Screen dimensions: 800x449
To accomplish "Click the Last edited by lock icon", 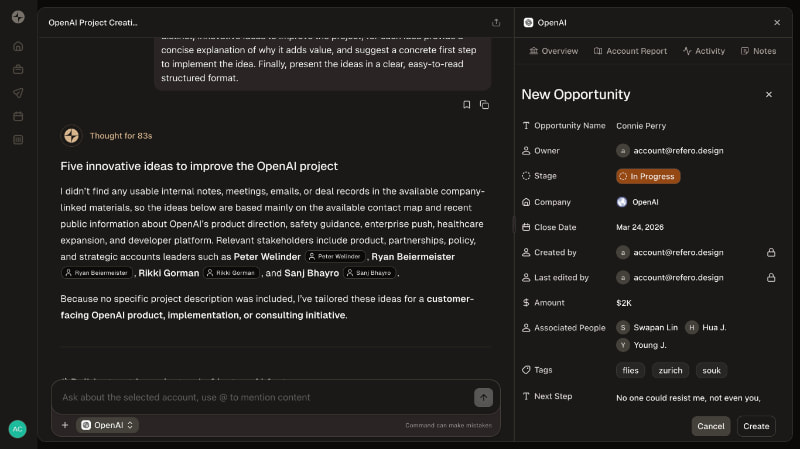I will pyautogui.click(x=771, y=278).
